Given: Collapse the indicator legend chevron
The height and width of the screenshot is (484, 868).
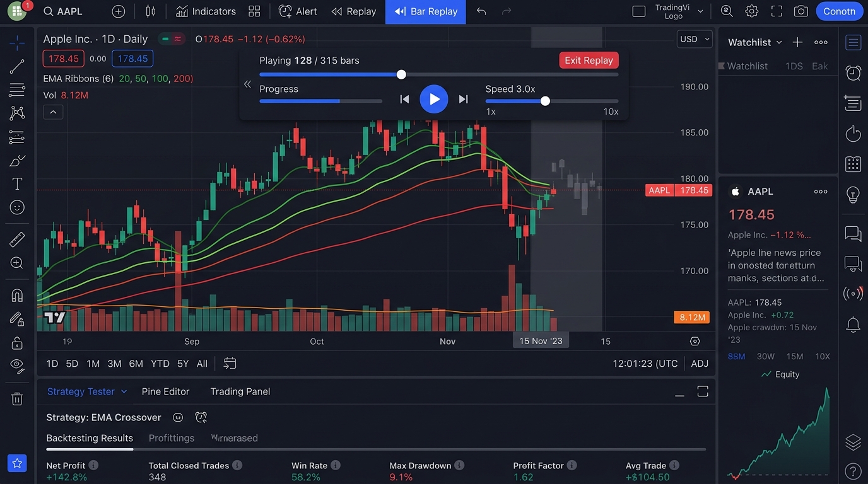Looking at the screenshot, I should (53, 112).
